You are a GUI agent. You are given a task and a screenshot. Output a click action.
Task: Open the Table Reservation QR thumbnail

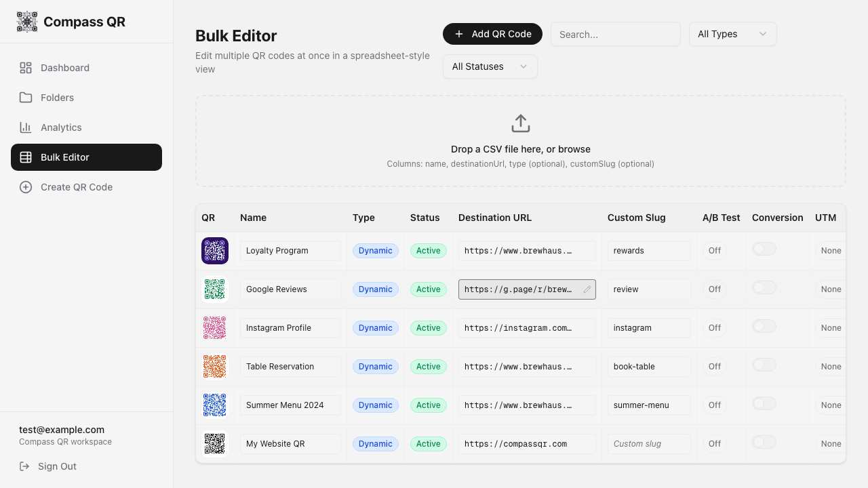pyautogui.click(x=215, y=367)
